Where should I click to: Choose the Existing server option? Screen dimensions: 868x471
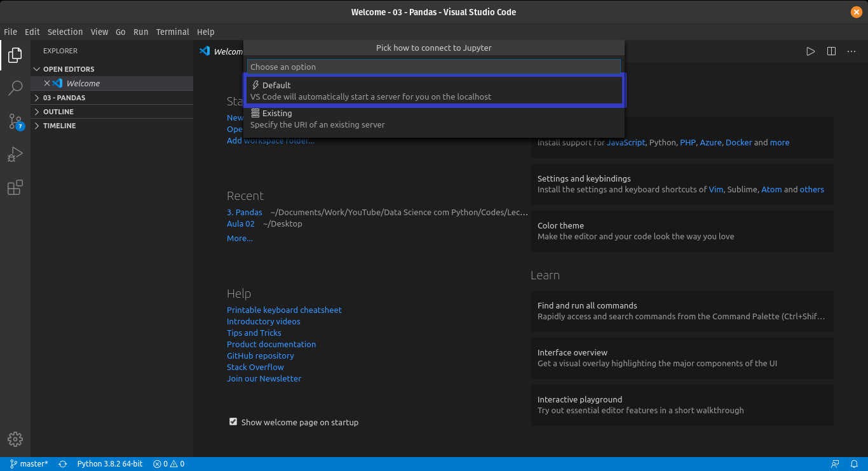click(434, 119)
